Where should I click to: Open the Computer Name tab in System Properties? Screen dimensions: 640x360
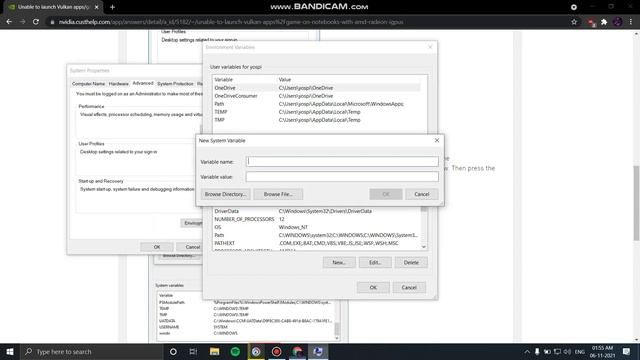point(89,84)
